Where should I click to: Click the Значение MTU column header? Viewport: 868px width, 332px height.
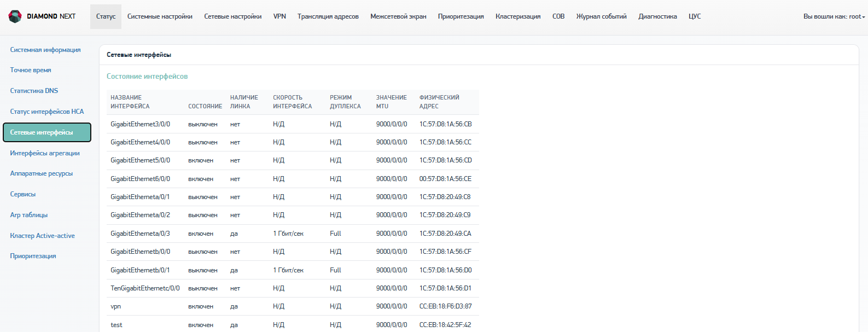(x=392, y=102)
